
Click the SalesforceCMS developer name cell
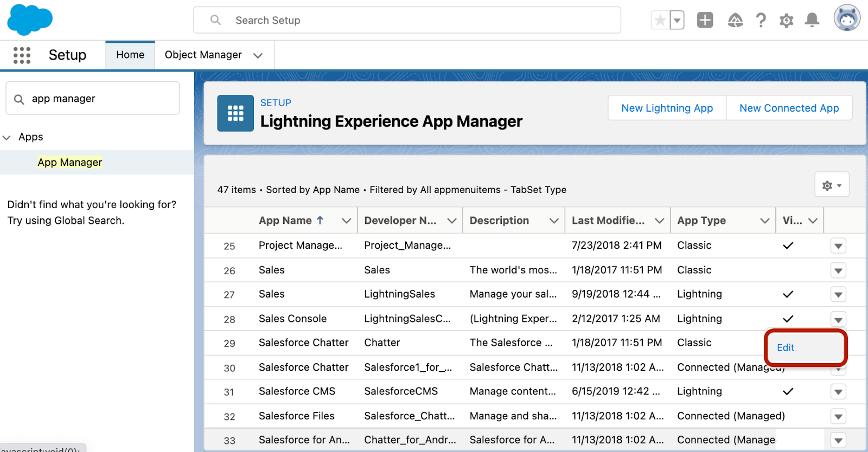(401, 391)
